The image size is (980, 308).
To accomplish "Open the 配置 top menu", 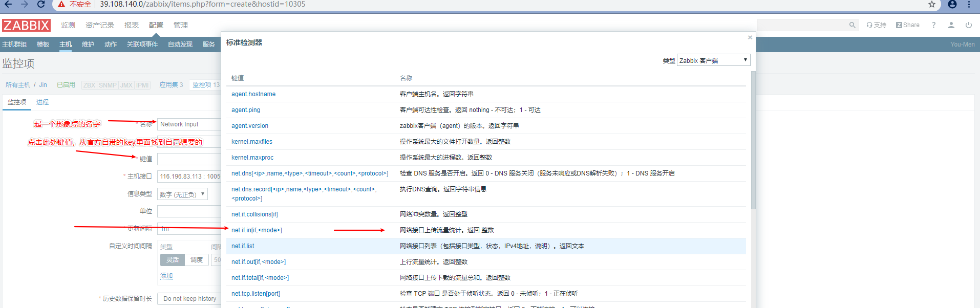I will click(156, 25).
